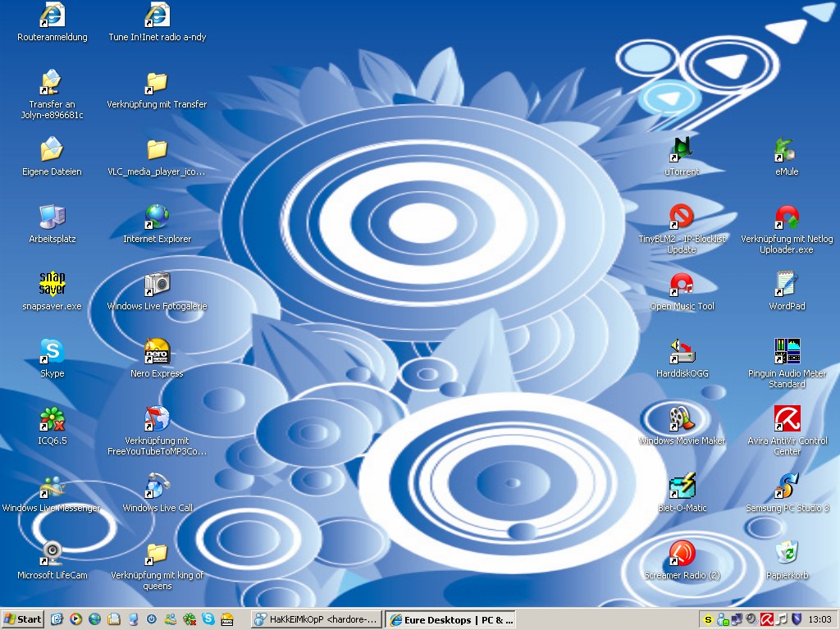This screenshot has width=840, height=630.
Task: Select the Skype desktop icon
Action: pyautogui.click(x=52, y=351)
